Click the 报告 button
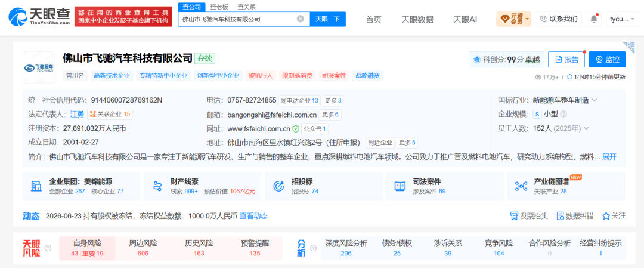Viewport: 644px width, 268px height. coord(566,60)
